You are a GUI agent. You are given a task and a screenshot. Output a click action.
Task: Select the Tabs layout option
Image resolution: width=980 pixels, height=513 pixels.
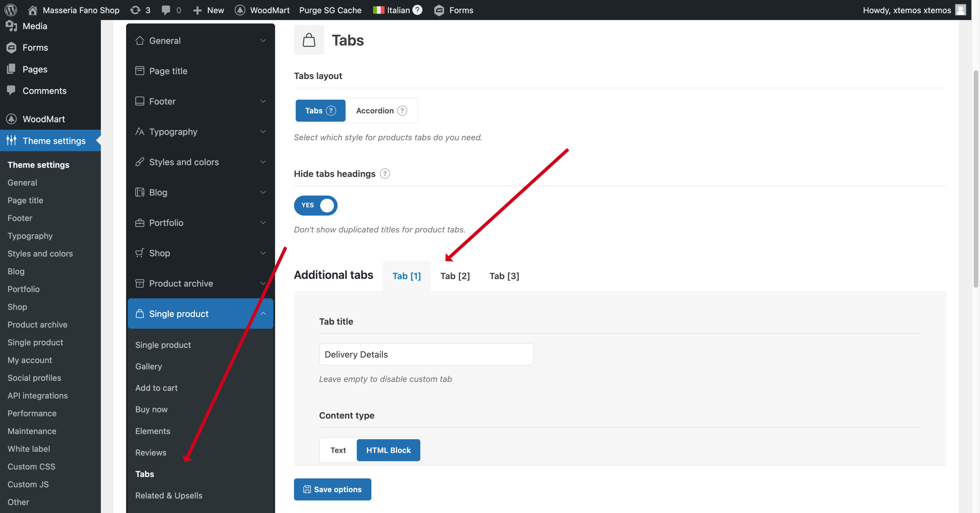click(x=320, y=111)
